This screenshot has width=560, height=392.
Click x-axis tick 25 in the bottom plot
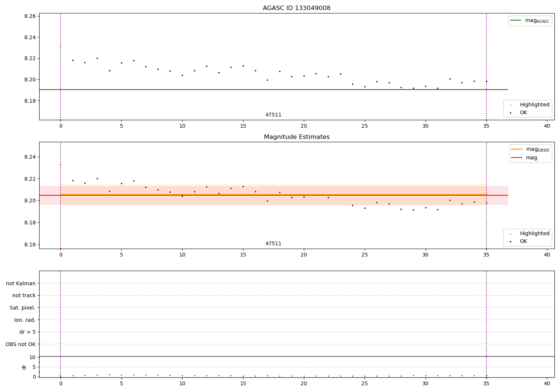[365, 383]
